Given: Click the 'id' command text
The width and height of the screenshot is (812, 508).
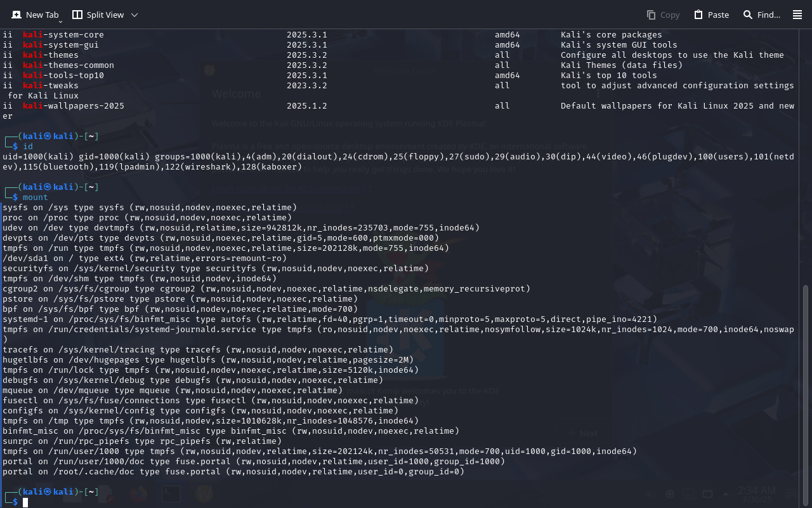Looking at the screenshot, I should (x=28, y=147).
